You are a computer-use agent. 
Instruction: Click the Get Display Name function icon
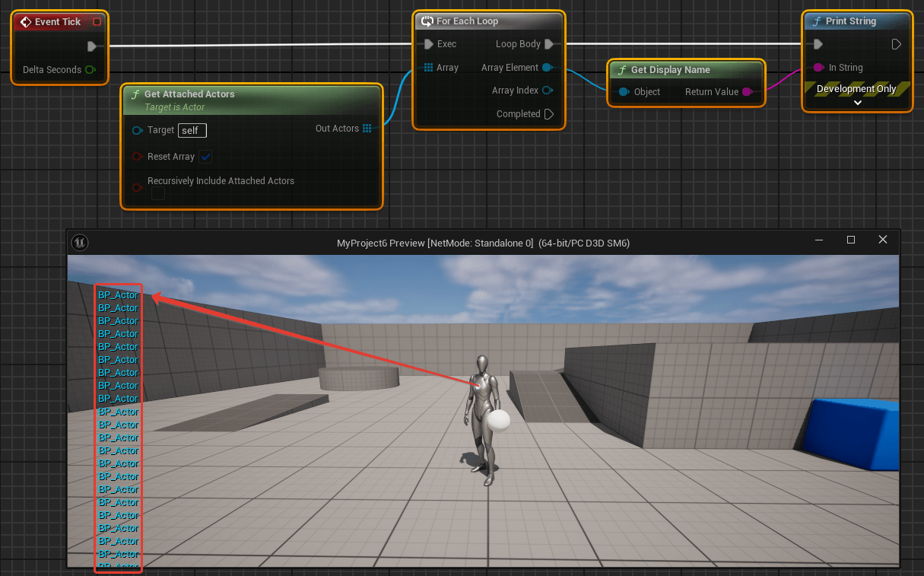coord(622,70)
